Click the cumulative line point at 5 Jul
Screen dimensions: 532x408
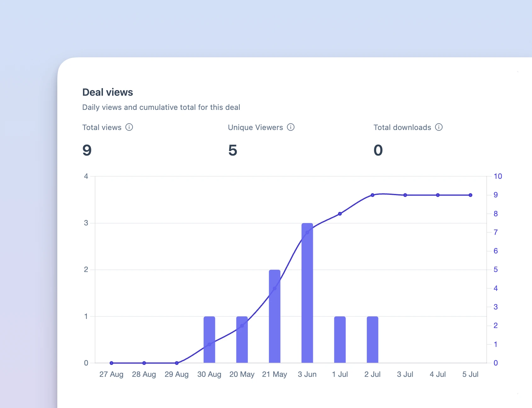pyautogui.click(x=470, y=195)
